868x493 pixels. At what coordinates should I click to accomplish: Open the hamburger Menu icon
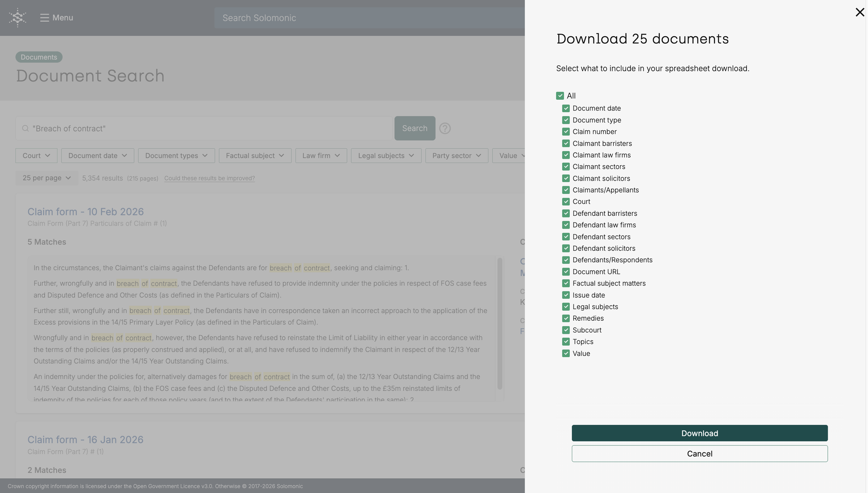pos(44,18)
